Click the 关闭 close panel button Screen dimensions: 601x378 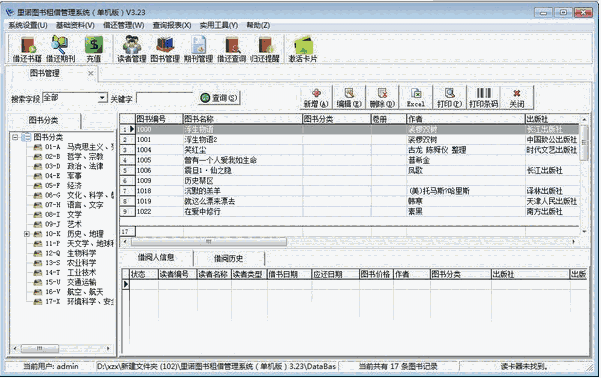(517, 98)
